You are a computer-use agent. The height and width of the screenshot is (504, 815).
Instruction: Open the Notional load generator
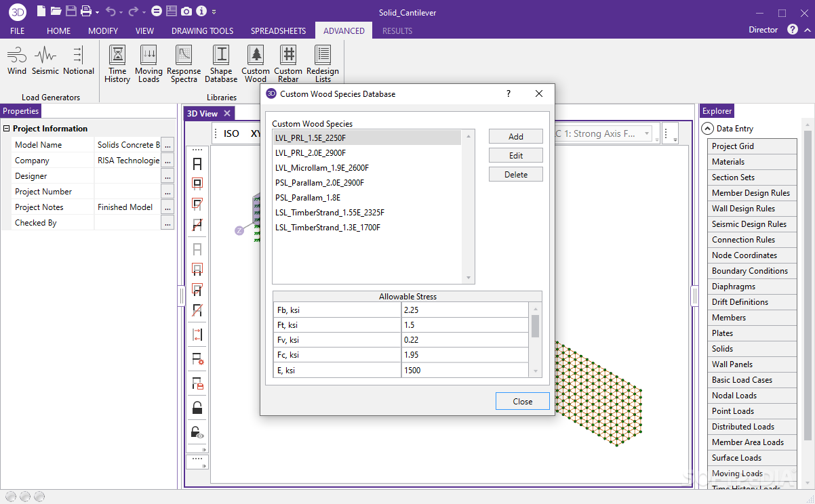[79, 60]
